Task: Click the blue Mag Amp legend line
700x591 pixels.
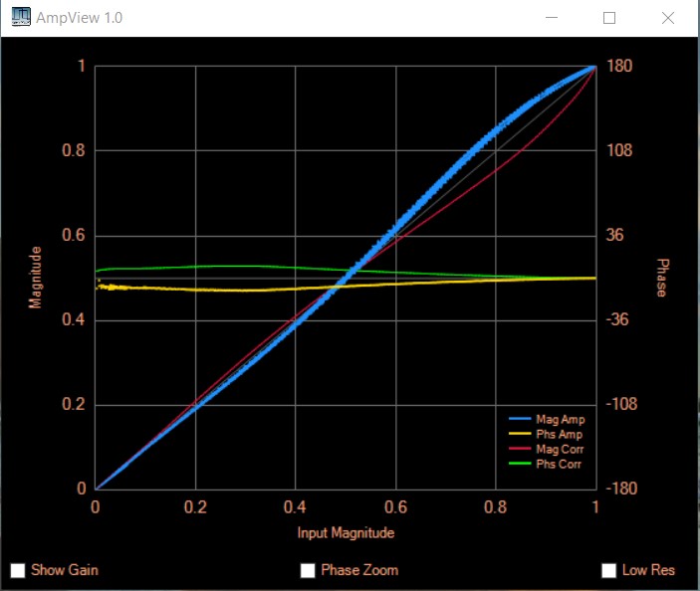Action: click(x=521, y=420)
